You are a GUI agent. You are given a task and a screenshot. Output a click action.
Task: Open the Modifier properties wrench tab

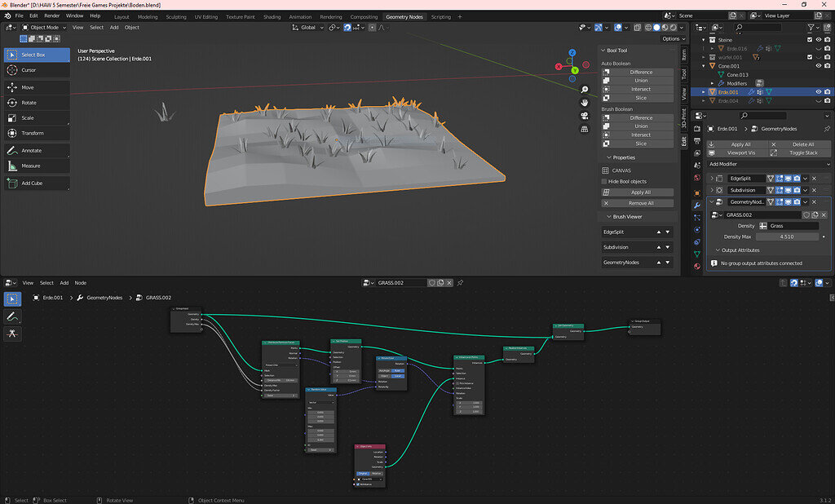pos(697,205)
